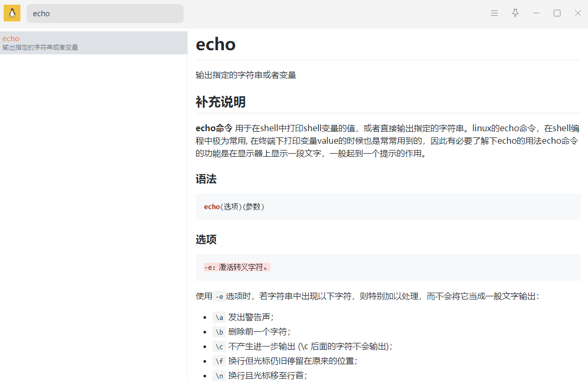
Task: Click the "\b" 删除前一个字符 list entry
Action: (x=251, y=332)
